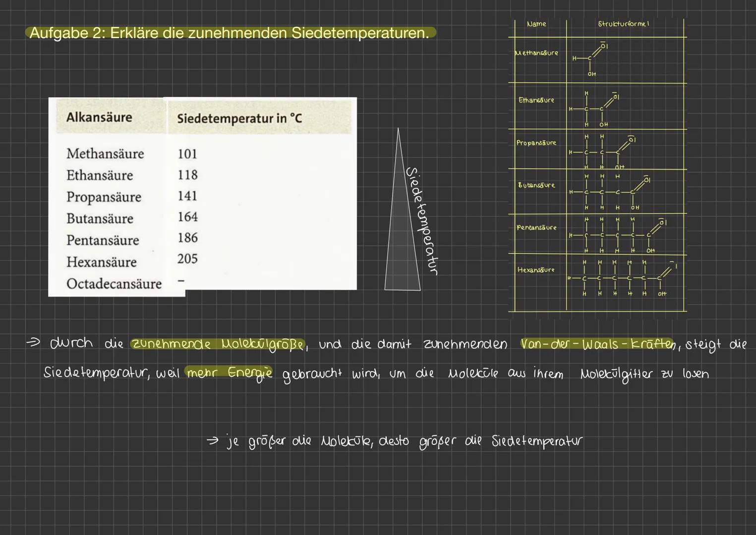Click the handwritten 'Ethansäure' label
This screenshot has width=756, height=535.
[x=536, y=100]
